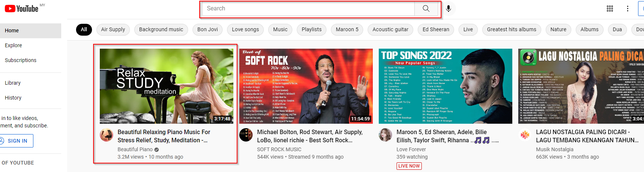Viewport: 644px width, 172px height.
Task: Click the search magnifier button
Action: click(426, 9)
